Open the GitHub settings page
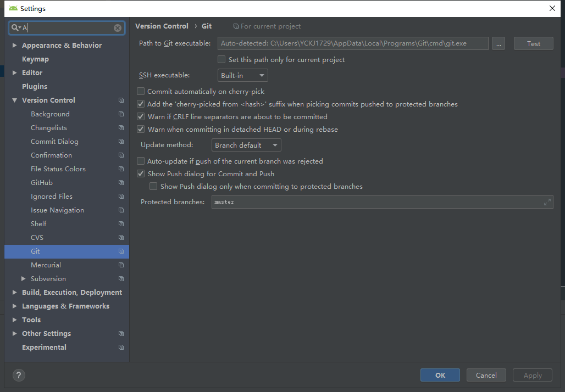Image resolution: width=565 pixels, height=392 pixels. point(42,182)
